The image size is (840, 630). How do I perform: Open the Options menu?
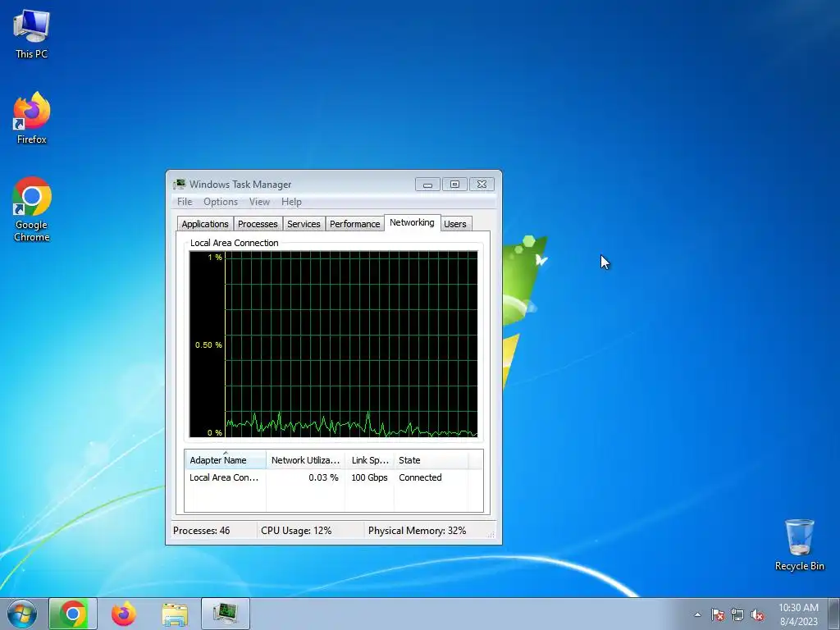[221, 202]
